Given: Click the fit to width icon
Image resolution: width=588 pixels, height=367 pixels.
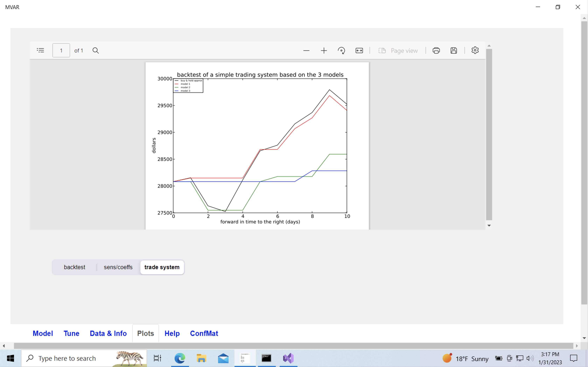Looking at the screenshot, I should click(x=359, y=51).
